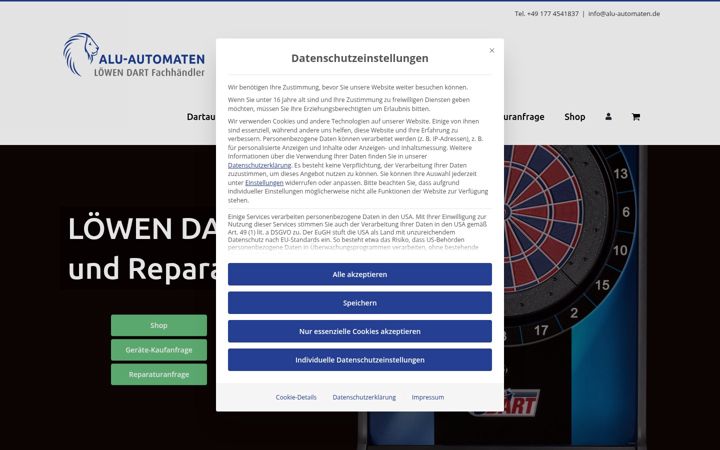Open the Impressum link
Image resolution: width=720 pixels, height=450 pixels.
click(428, 397)
